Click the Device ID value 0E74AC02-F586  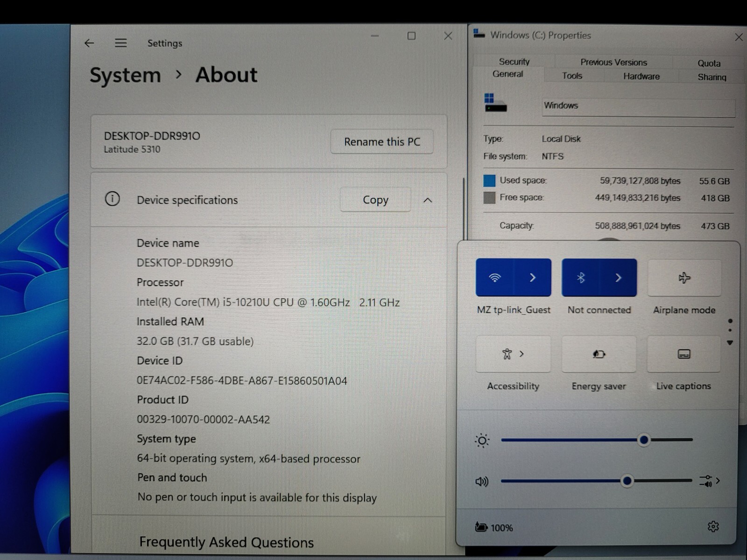click(x=242, y=381)
